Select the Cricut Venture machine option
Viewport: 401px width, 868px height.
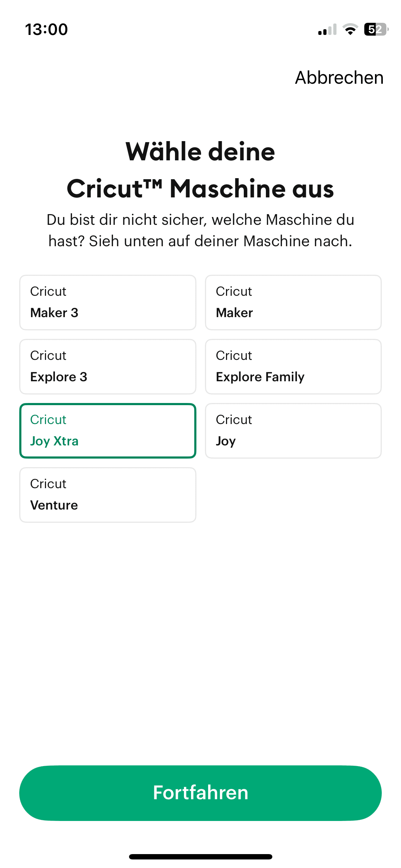108,495
